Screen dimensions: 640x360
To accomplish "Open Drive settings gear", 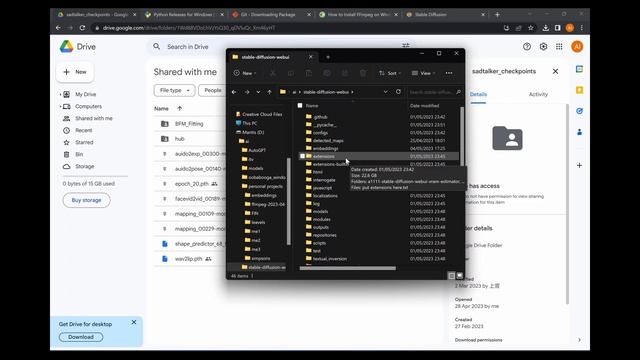I will (x=543, y=47).
